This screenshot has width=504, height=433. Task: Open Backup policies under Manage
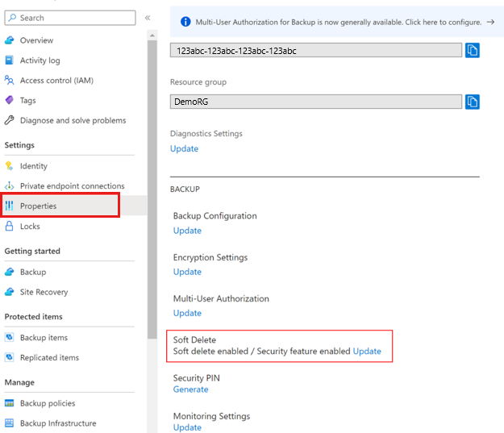48,403
